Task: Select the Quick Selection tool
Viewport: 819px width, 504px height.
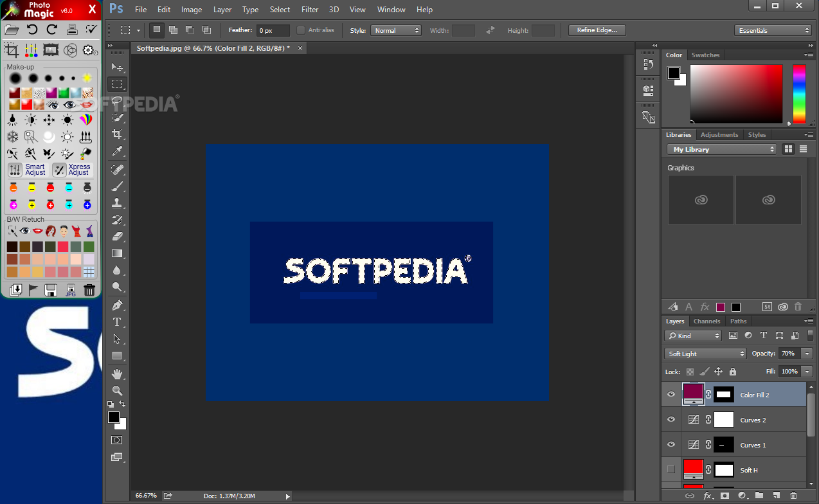Action: point(117,117)
